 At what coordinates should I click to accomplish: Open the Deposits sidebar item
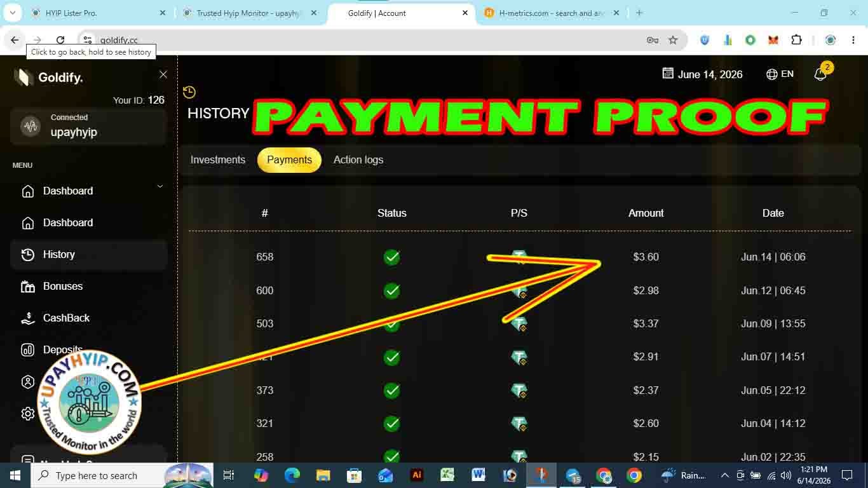pyautogui.click(x=88, y=349)
